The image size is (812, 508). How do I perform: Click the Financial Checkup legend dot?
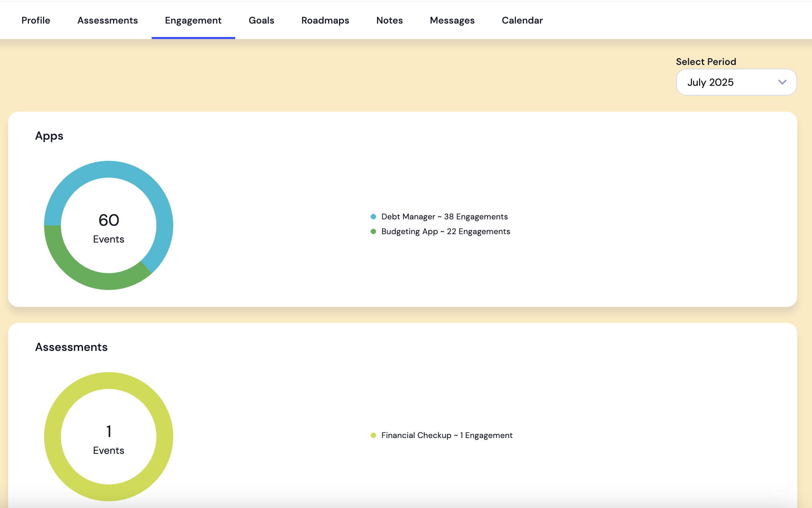pyautogui.click(x=373, y=435)
